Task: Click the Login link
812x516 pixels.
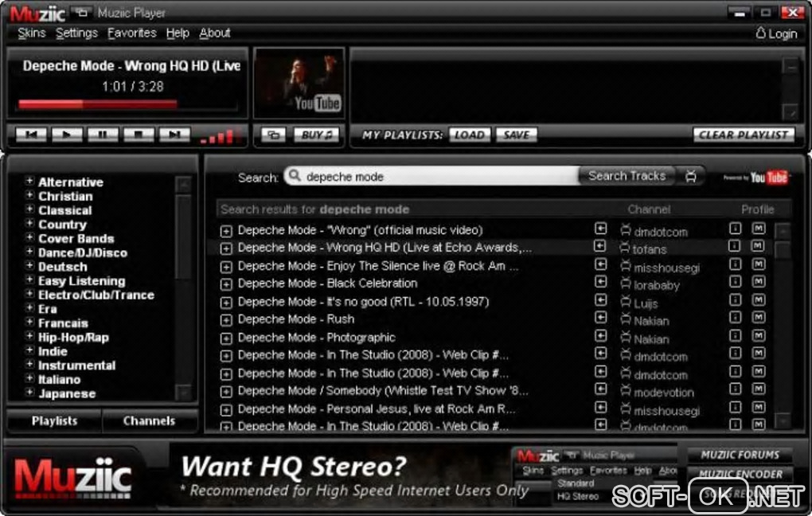Action: pyautogui.click(x=776, y=33)
